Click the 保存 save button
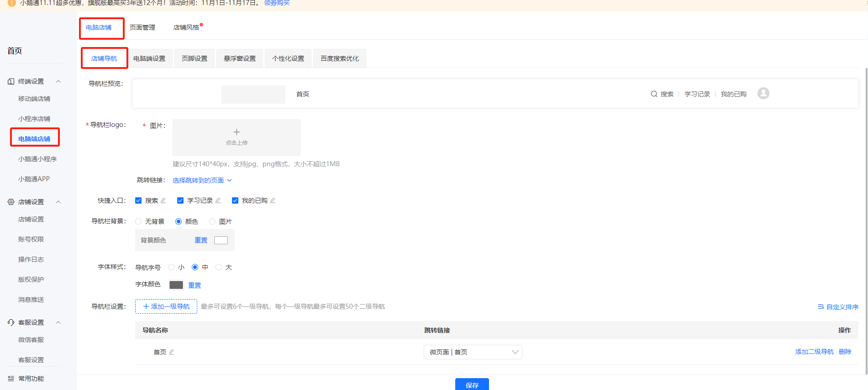The image size is (868, 390). (472, 385)
